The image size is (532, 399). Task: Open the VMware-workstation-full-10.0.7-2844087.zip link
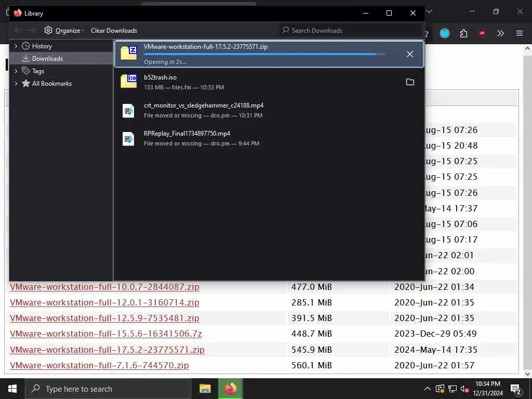104,287
